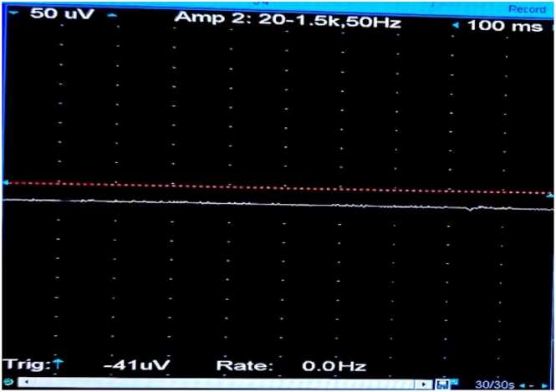556x392 pixels.
Task: Click the left arrow after 30/30s
Action: point(523,385)
